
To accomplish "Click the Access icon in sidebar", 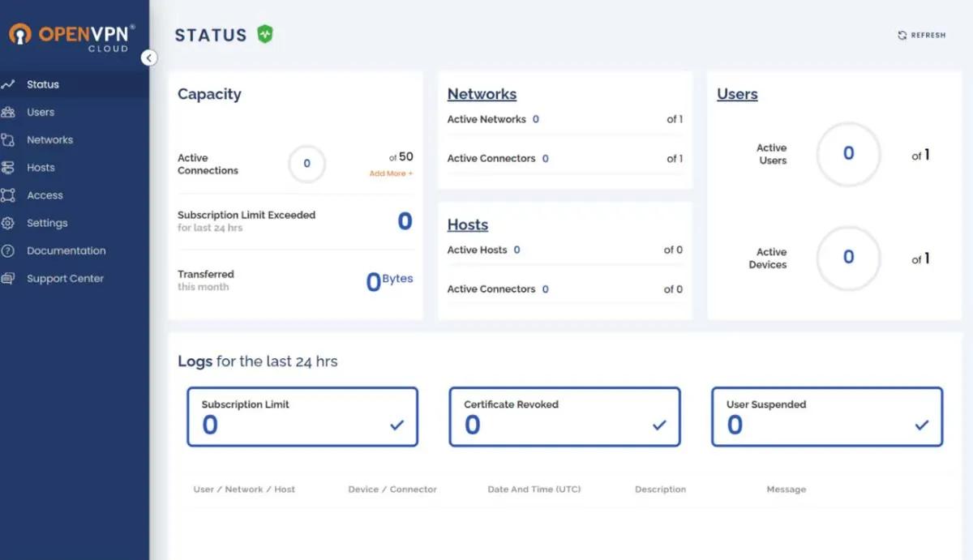I will pyautogui.click(x=8, y=195).
